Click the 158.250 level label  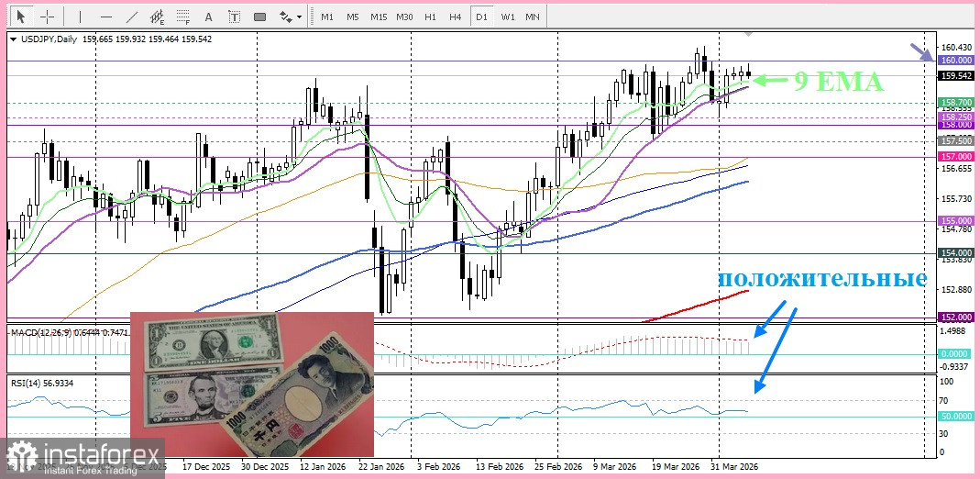(x=956, y=117)
